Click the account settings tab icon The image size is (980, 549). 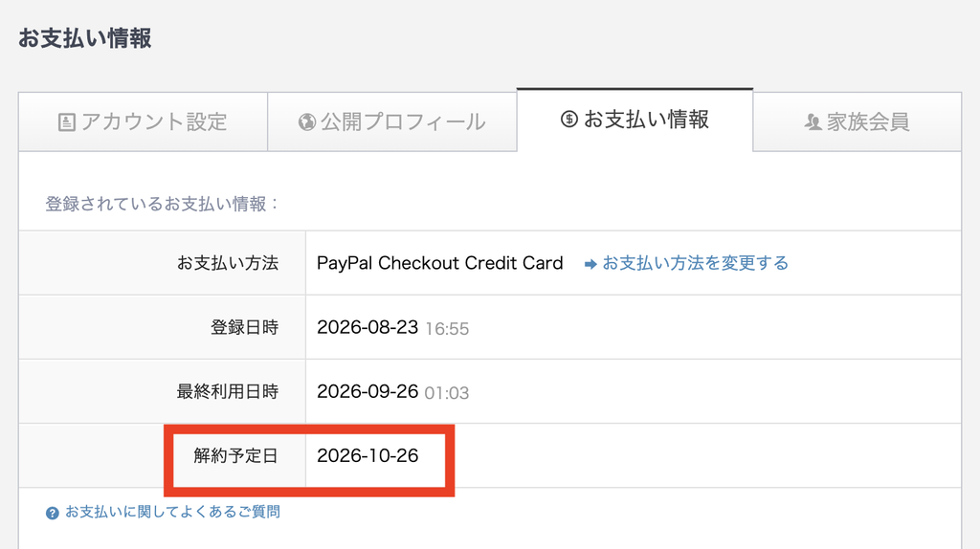[x=67, y=122]
